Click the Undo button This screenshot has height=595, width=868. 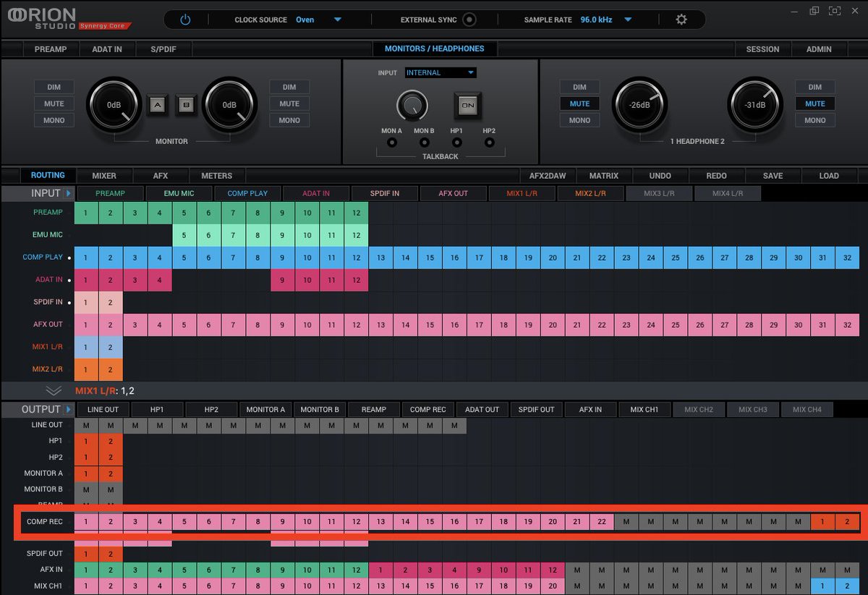coord(660,175)
